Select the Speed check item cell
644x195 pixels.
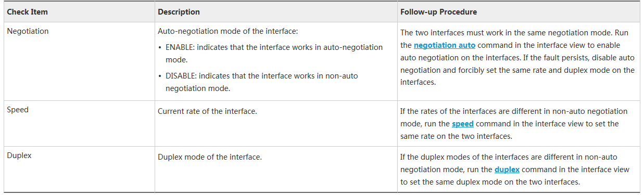[78, 123]
